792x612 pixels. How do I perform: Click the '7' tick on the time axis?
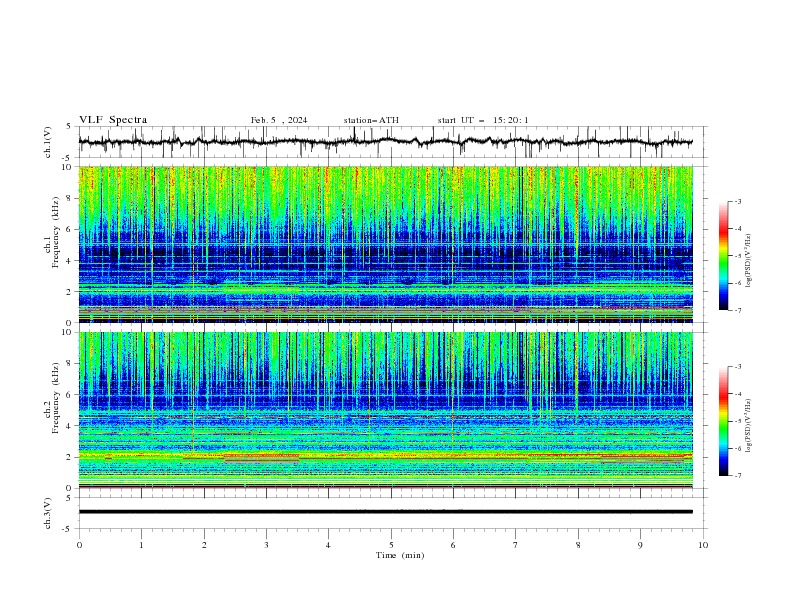516,545
